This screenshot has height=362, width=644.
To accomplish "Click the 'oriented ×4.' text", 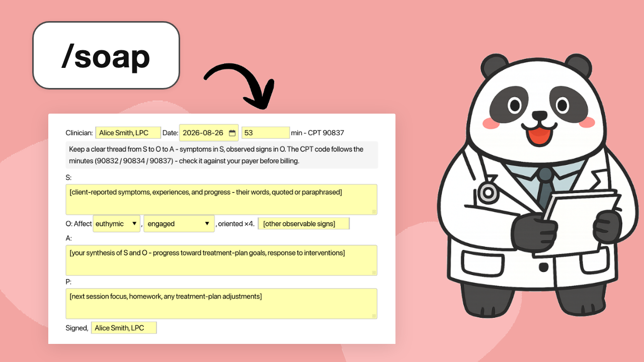I will pos(236,224).
